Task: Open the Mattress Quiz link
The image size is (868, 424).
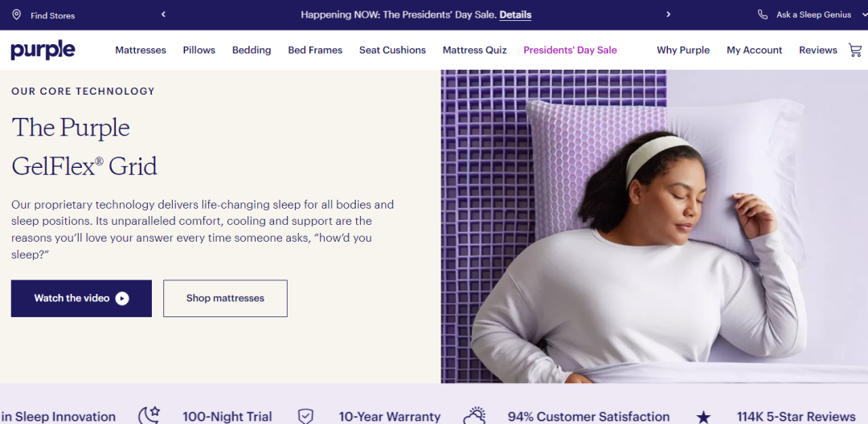Action: point(474,50)
